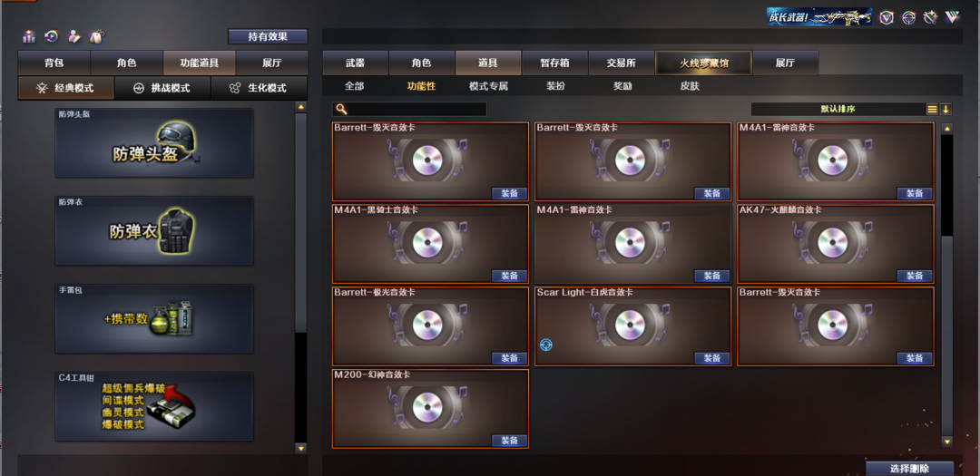Click the magnifier search icon
980x476 pixels.
pos(341,110)
